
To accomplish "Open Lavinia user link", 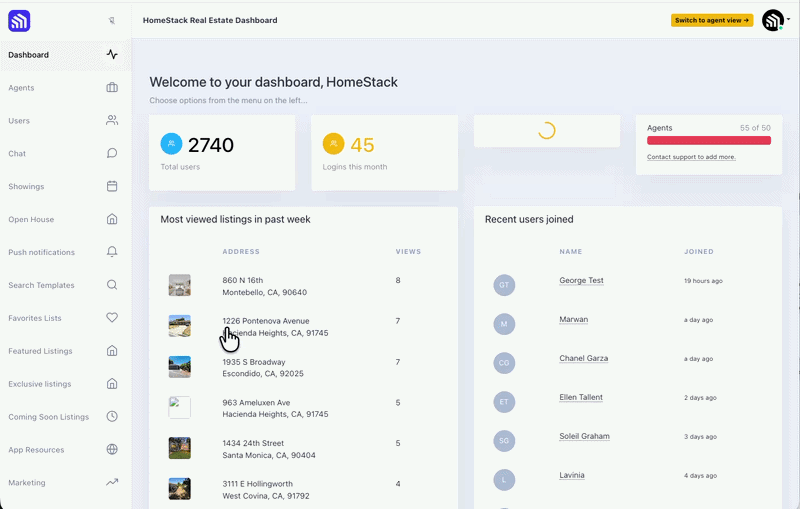I will point(572,475).
